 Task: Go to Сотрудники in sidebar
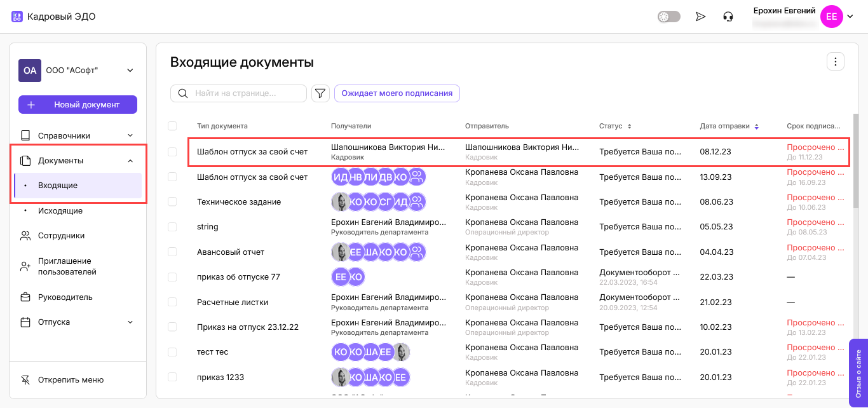coord(61,236)
